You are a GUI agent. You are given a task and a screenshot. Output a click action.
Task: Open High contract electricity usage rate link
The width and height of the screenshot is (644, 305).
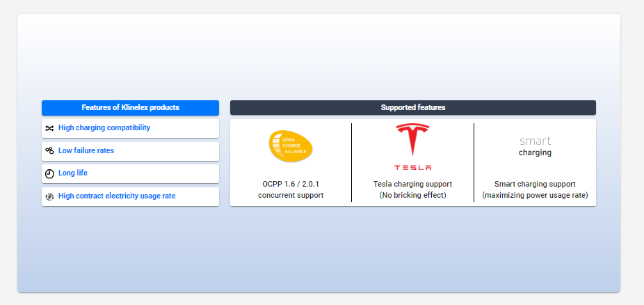tap(117, 196)
